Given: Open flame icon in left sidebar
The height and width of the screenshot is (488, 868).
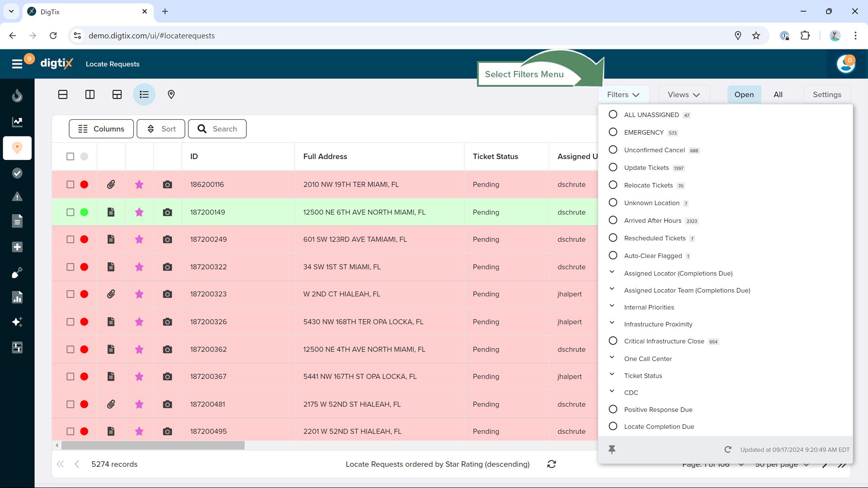Looking at the screenshot, I should 17,95.
